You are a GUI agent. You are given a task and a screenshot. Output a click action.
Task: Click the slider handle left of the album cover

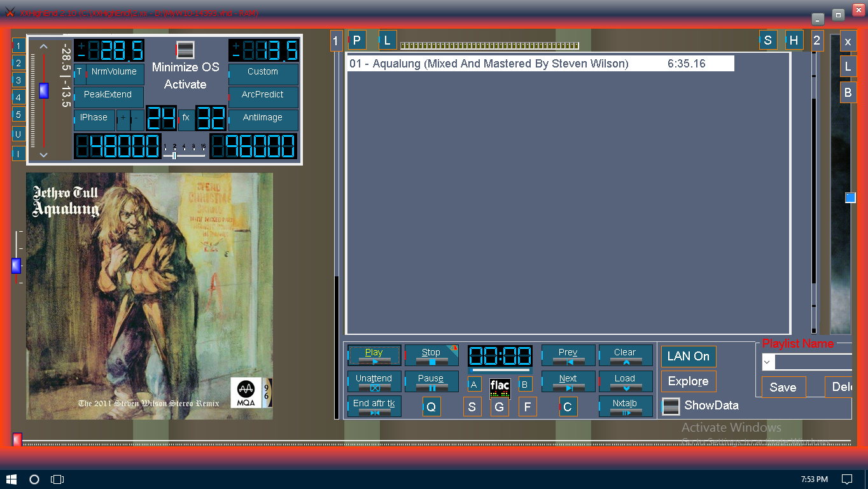[17, 266]
